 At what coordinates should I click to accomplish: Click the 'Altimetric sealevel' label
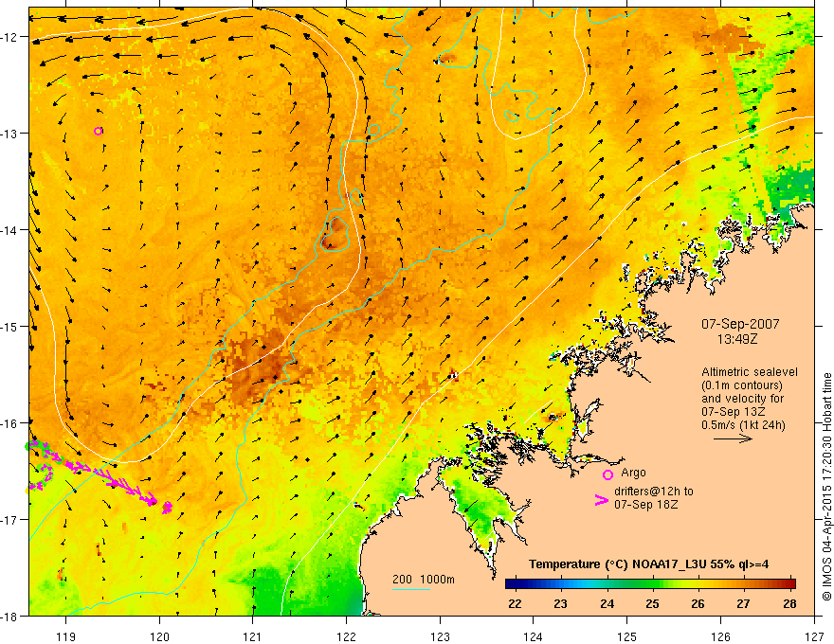[750, 372]
